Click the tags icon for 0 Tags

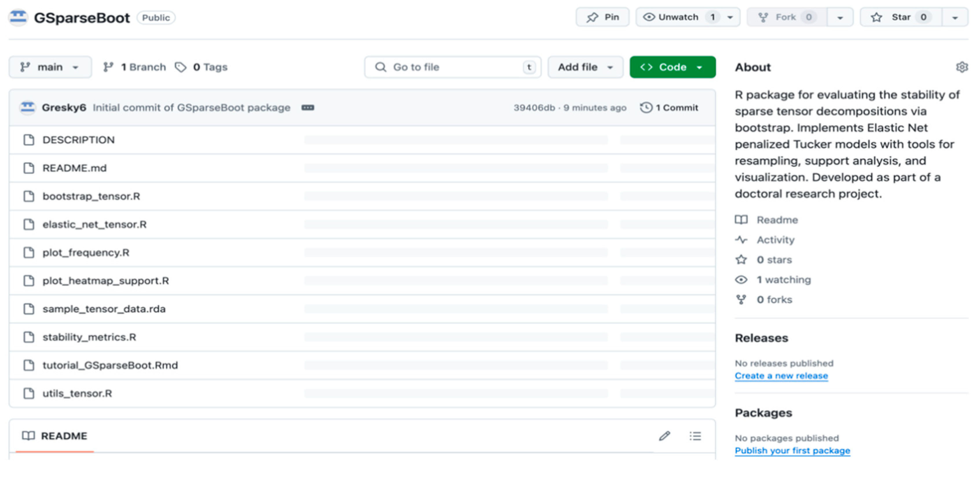pyautogui.click(x=181, y=67)
